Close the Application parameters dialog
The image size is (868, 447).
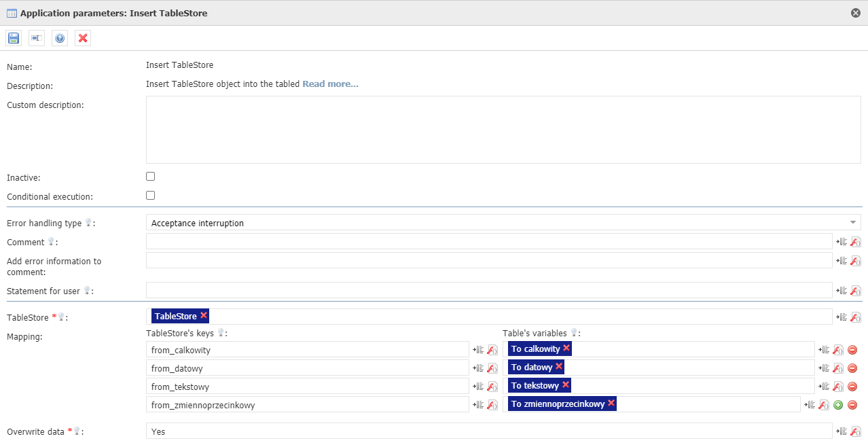click(856, 13)
